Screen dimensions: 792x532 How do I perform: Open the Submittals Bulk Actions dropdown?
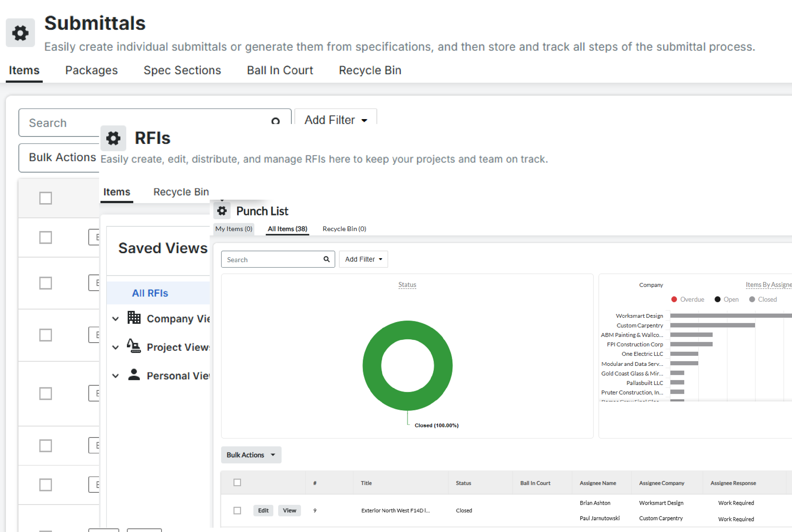coord(59,157)
